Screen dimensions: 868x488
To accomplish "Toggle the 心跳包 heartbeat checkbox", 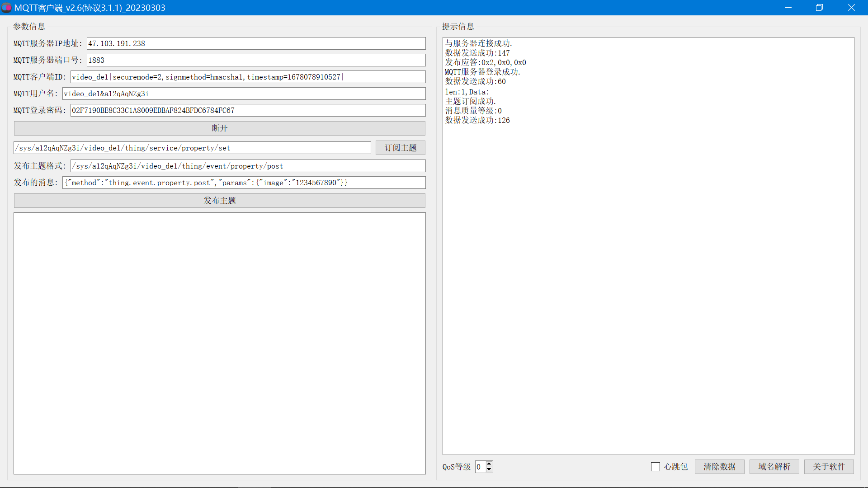I will point(655,467).
